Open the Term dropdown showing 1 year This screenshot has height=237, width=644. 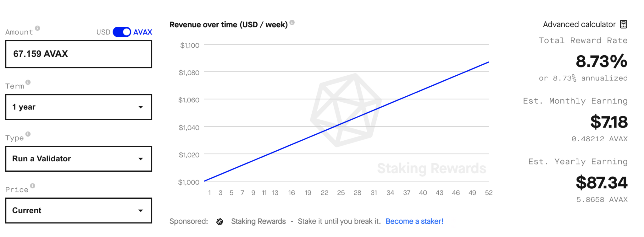point(79,107)
